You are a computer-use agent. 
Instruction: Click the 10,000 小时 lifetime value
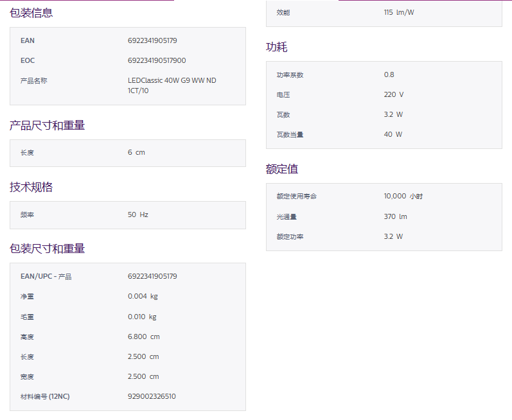point(403,196)
